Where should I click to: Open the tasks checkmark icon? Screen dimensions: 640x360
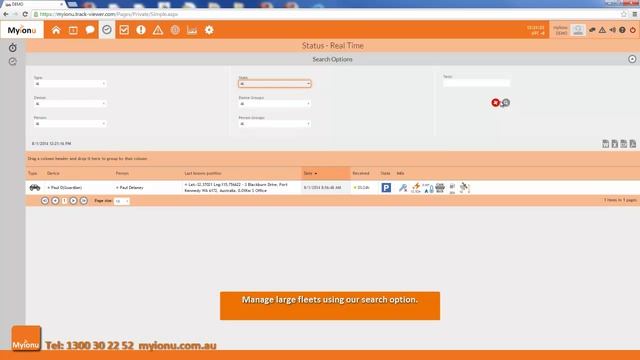pyautogui.click(x=124, y=30)
